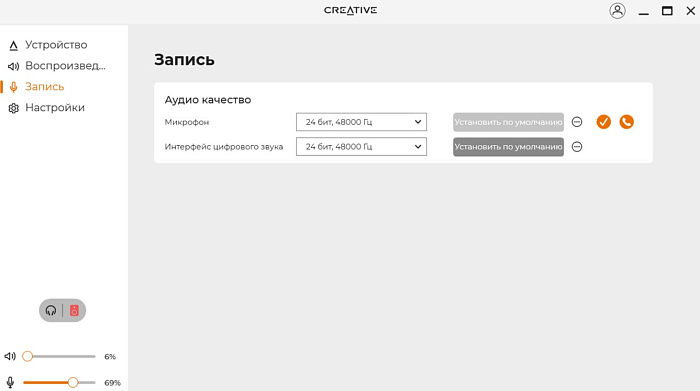
Task: Click the orange phone communication device icon
Action: [626, 122]
